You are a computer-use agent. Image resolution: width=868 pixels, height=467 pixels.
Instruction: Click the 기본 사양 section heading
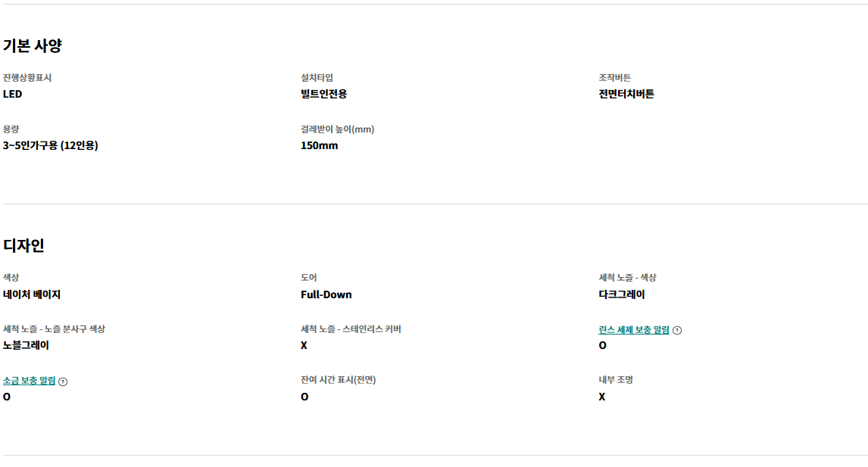[32, 45]
